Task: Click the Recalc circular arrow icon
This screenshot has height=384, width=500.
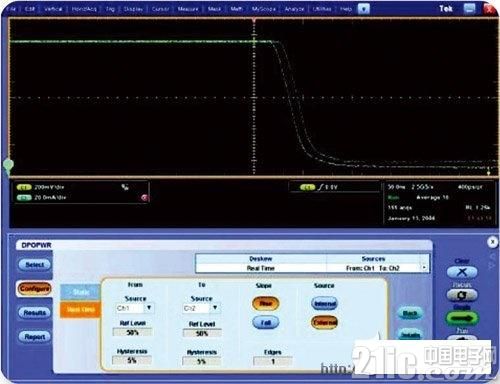Action: click(x=462, y=295)
